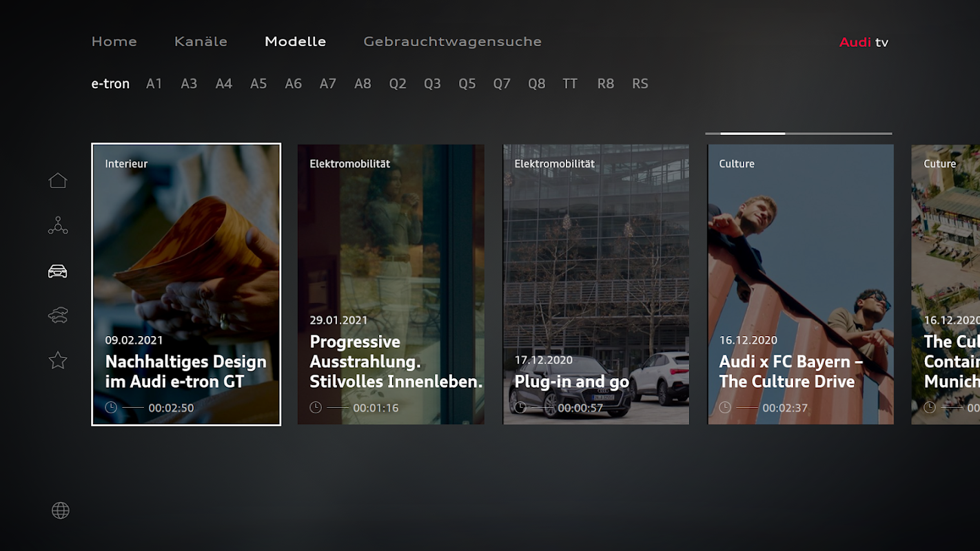Click the duration 00:01:16
This screenshot has height=551, width=980.
pos(376,408)
